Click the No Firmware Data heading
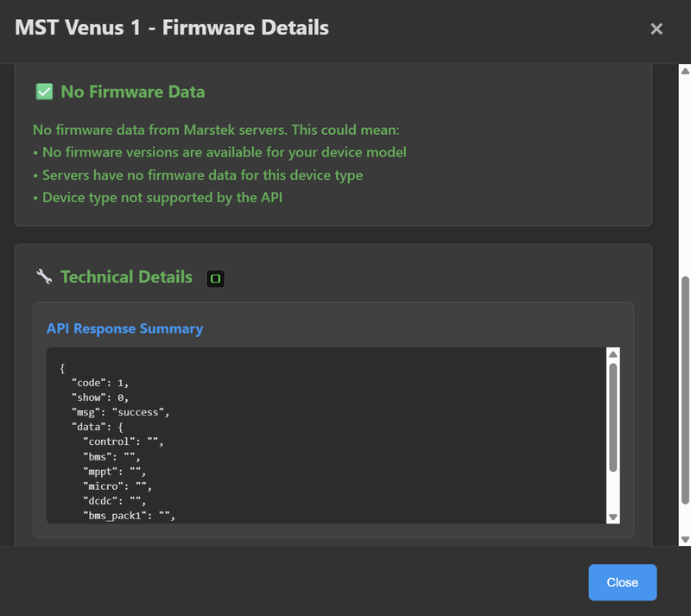Image resolution: width=691 pixels, height=616 pixels. coord(132,92)
